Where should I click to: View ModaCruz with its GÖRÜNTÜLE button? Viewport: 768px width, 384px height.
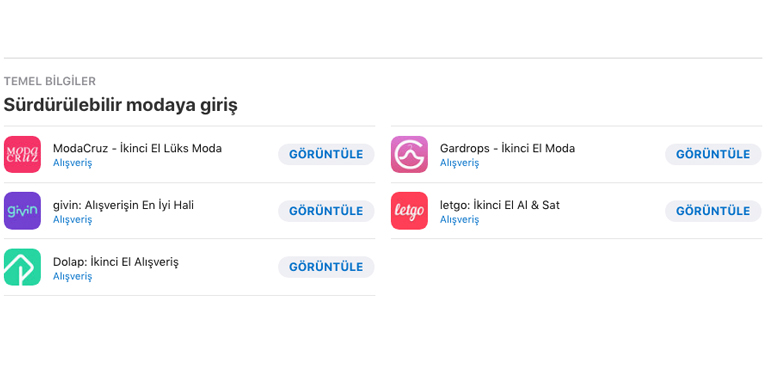pos(326,154)
